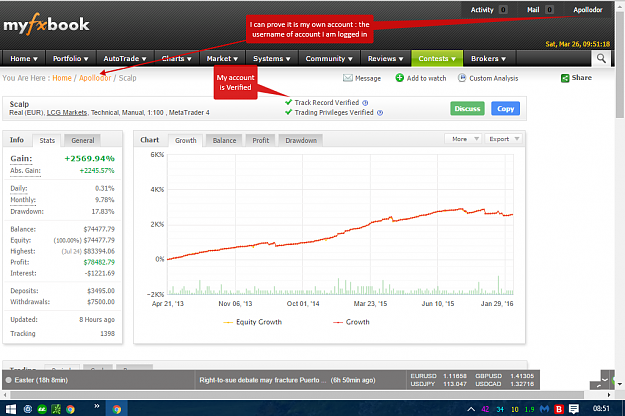Click the Gain value +2569.94%
Viewport: 625px width, 416px height.
tap(90, 159)
